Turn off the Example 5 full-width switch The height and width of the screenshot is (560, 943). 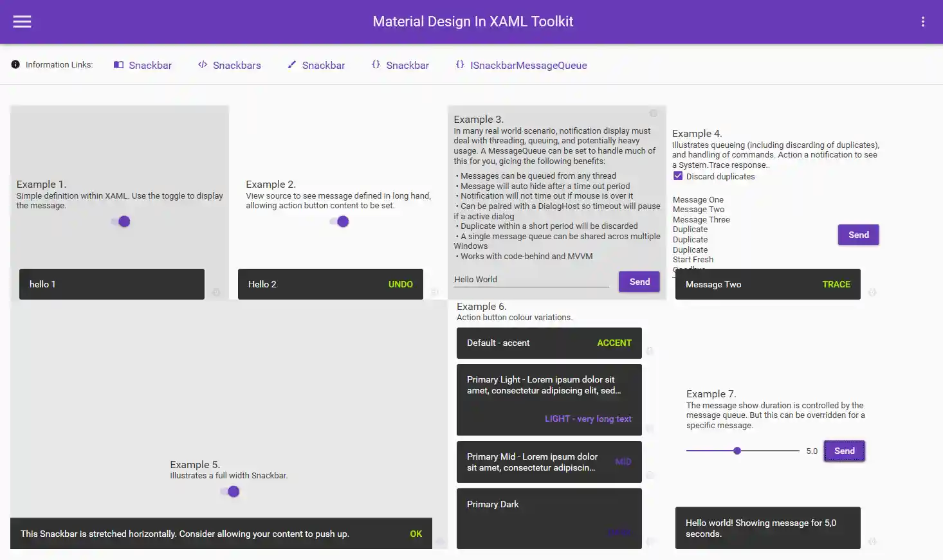(230, 492)
